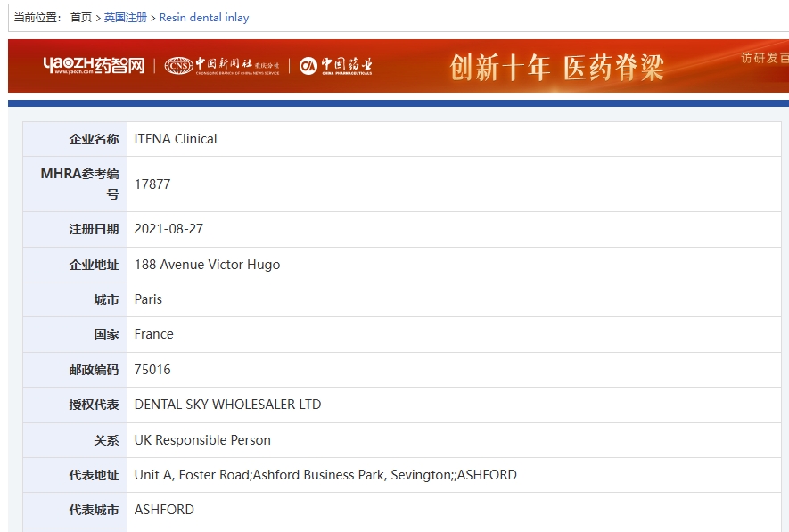Screen dimensions: 789x532
Task: Select the registration date 2021-08-27
Action: (168, 229)
